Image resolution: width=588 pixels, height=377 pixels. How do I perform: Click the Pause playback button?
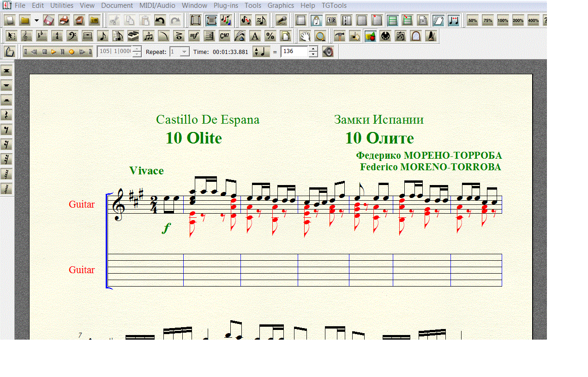click(63, 52)
